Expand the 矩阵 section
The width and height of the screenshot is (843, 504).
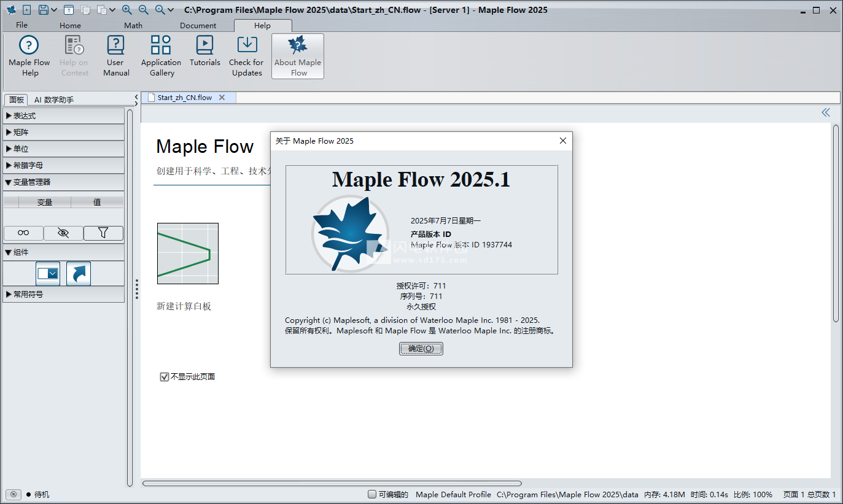tap(64, 132)
